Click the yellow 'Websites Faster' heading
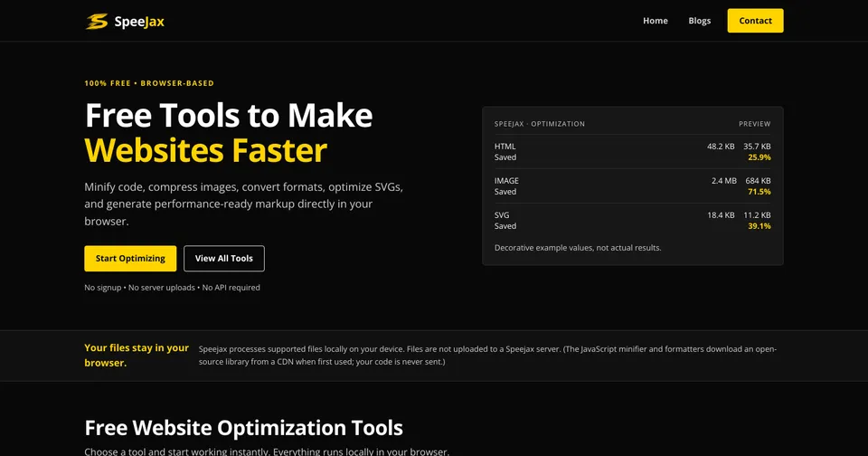The height and width of the screenshot is (456, 868). coord(206,150)
